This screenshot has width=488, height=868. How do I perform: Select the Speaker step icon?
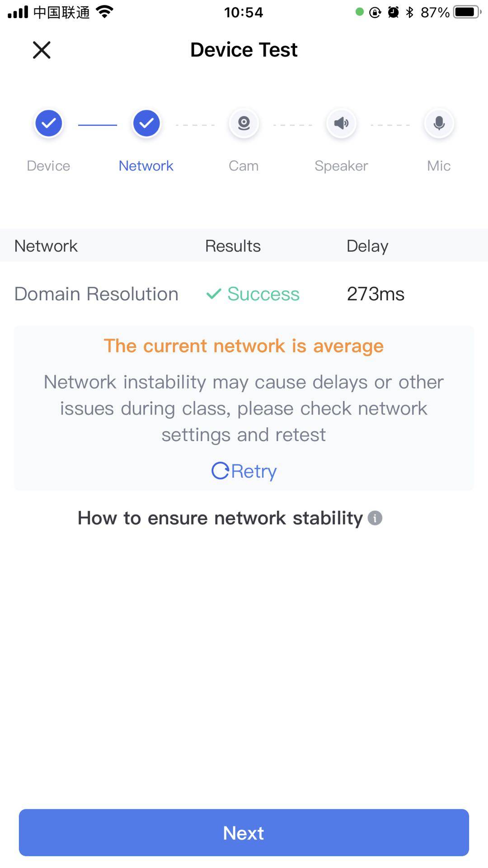342,123
